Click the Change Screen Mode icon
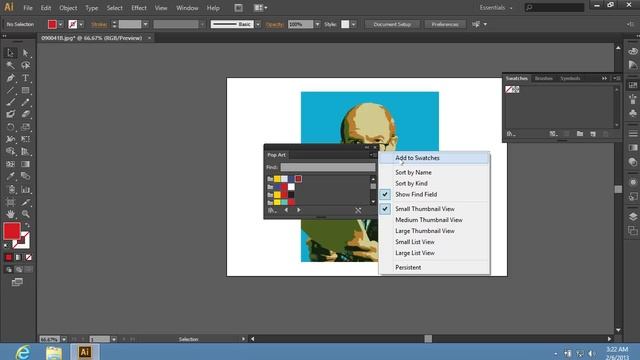The width and height of the screenshot is (640, 360). point(17,282)
